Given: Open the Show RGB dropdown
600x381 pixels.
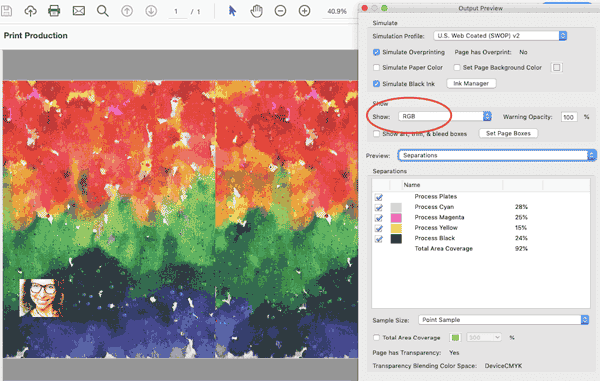Looking at the screenshot, I should 445,116.
